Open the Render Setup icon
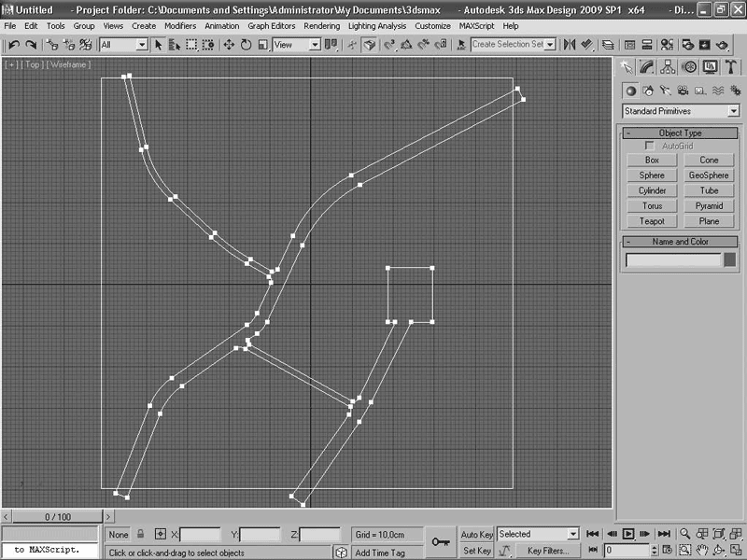 click(687, 45)
